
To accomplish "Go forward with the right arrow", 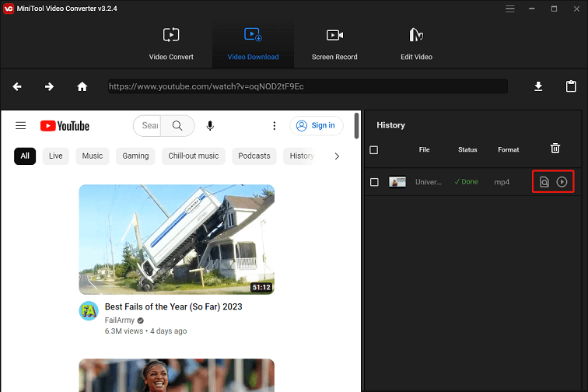I will (49, 86).
